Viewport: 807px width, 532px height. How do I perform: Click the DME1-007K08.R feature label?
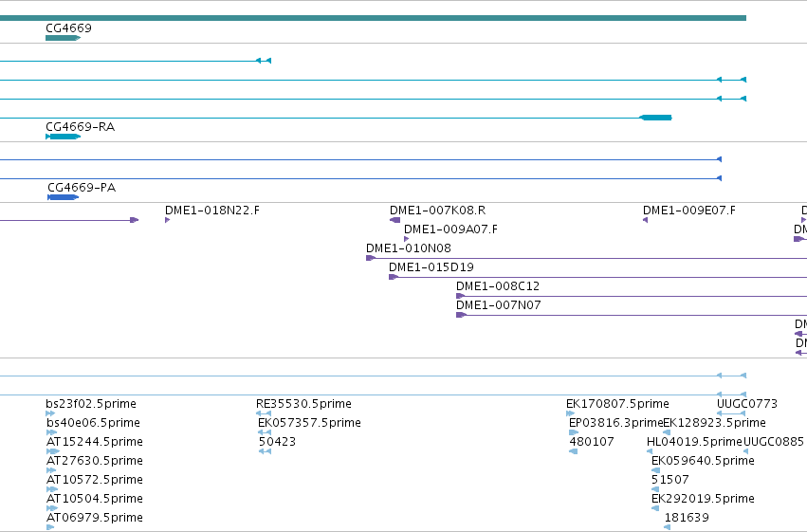tap(437, 210)
